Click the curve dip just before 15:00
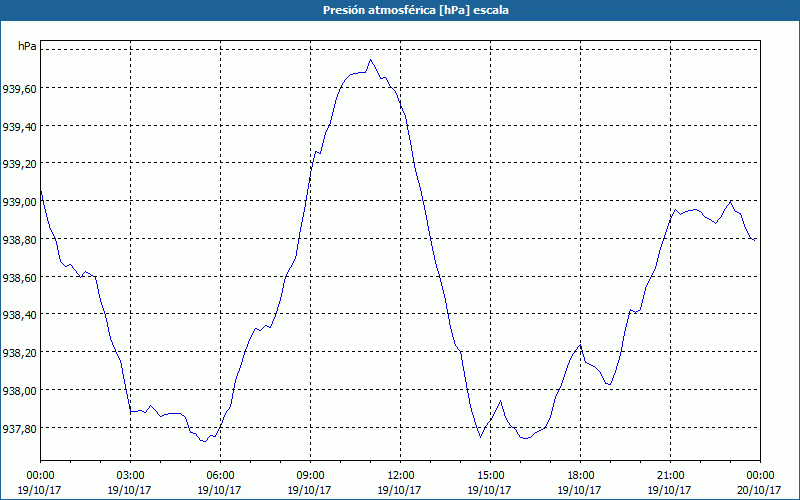 [480, 437]
